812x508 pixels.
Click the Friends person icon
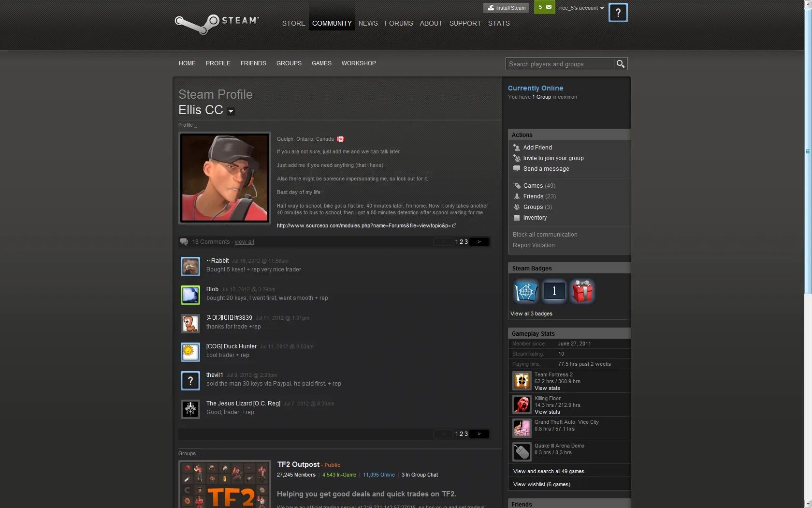(516, 196)
